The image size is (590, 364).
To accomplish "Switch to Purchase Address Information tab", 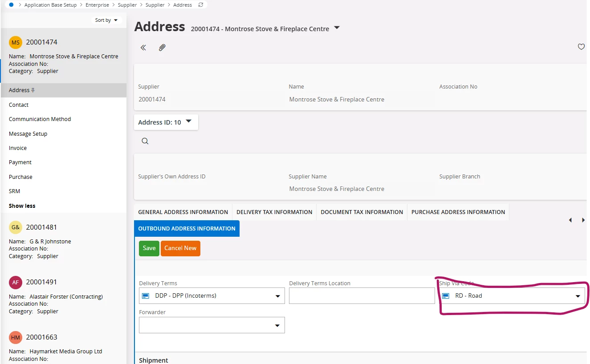I will tap(458, 212).
